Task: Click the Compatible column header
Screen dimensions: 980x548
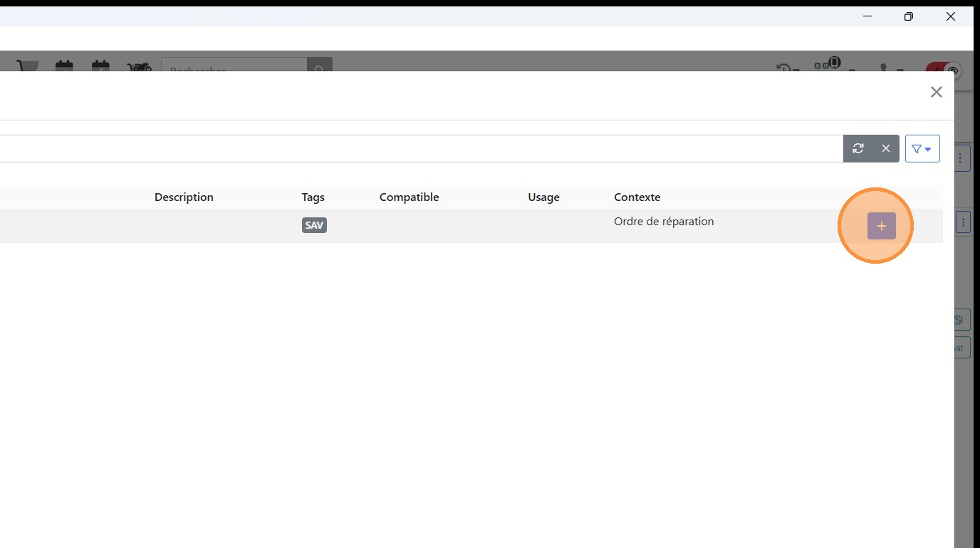Action: coord(410,197)
